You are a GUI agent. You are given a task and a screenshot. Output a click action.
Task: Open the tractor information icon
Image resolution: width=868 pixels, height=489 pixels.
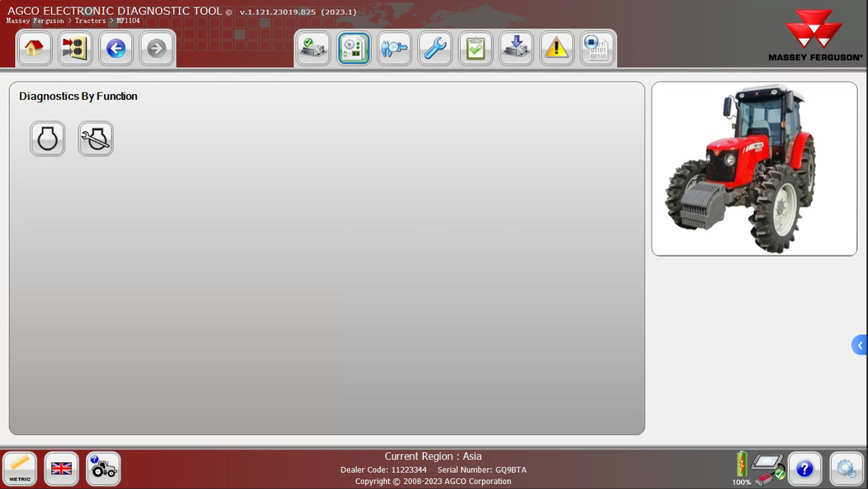click(103, 469)
